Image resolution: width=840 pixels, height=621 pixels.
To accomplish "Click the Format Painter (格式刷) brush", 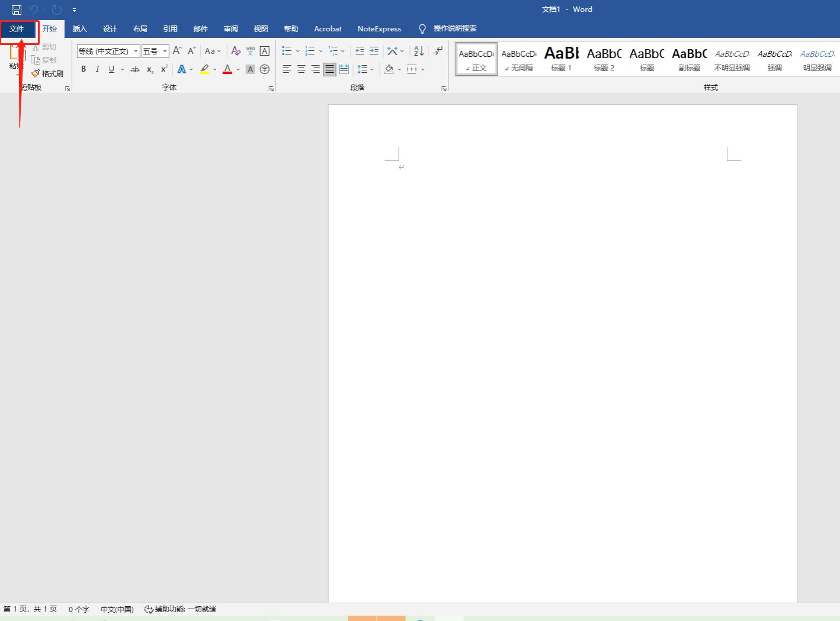I will (47, 73).
